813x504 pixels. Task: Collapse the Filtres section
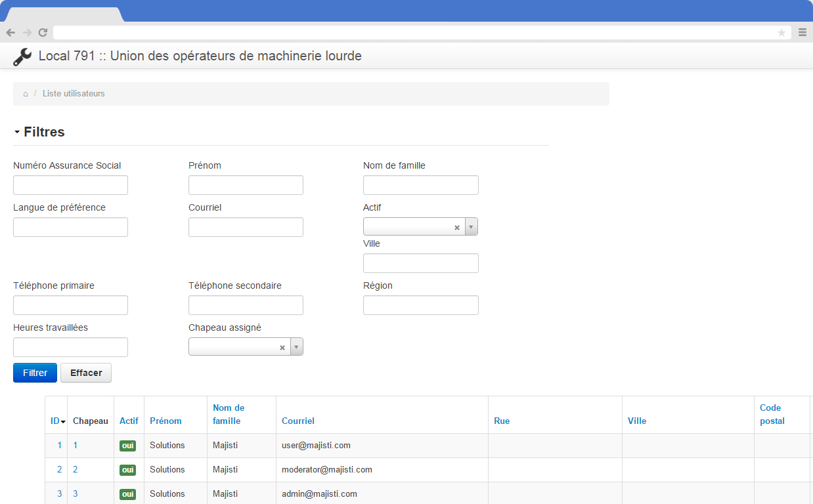point(39,132)
